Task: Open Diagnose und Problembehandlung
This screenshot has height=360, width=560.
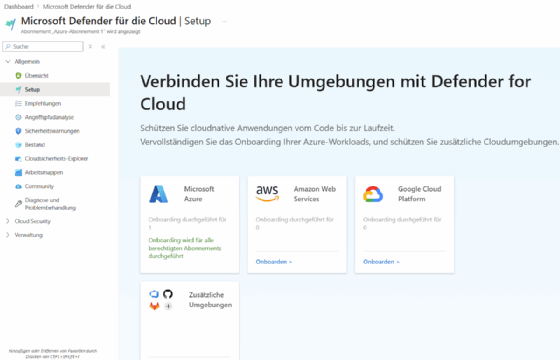Action: [x=50, y=204]
